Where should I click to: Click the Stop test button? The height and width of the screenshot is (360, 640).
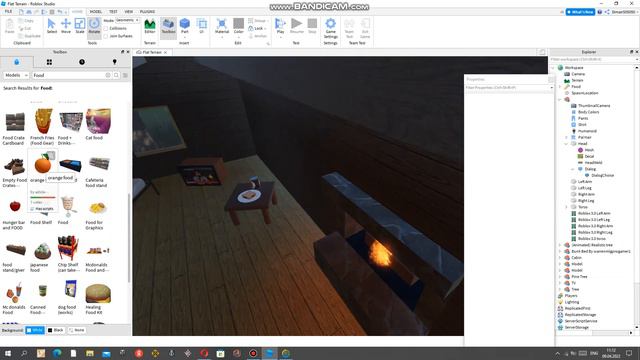point(312,26)
